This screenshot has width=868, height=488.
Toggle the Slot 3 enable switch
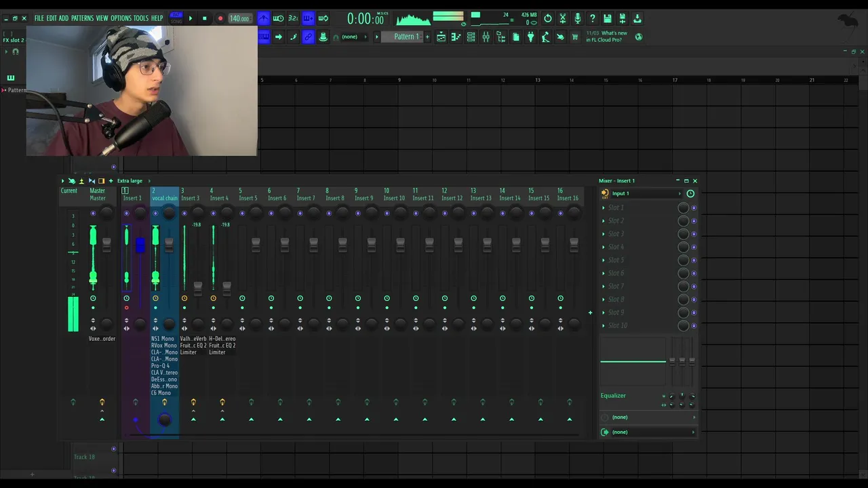tap(694, 234)
